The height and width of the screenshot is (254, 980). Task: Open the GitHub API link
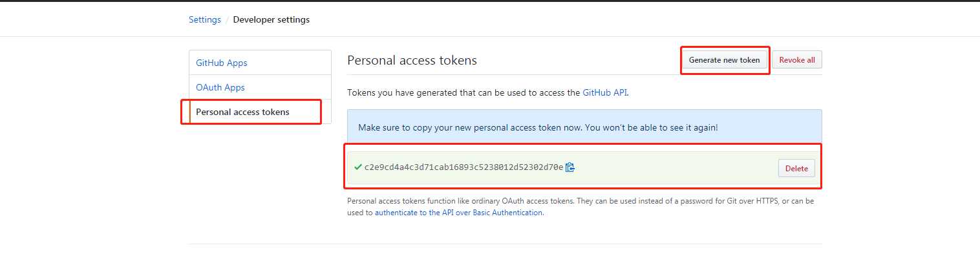pos(605,92)
